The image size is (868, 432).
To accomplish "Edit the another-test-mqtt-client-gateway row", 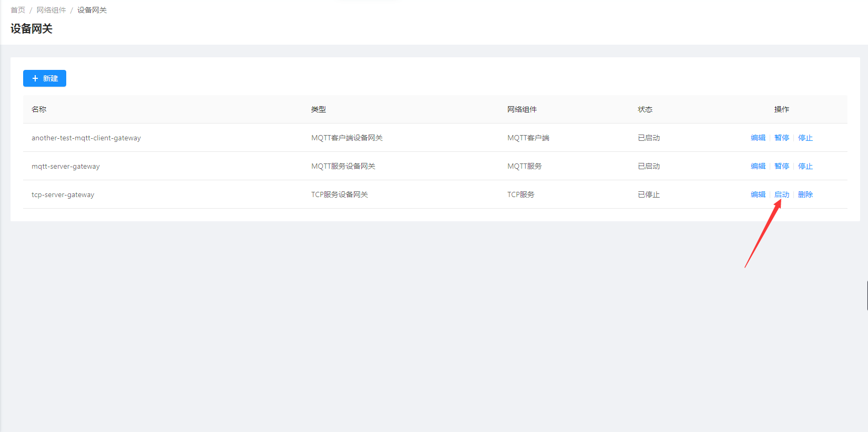I will pyautogui.click(x=758, y=138).
